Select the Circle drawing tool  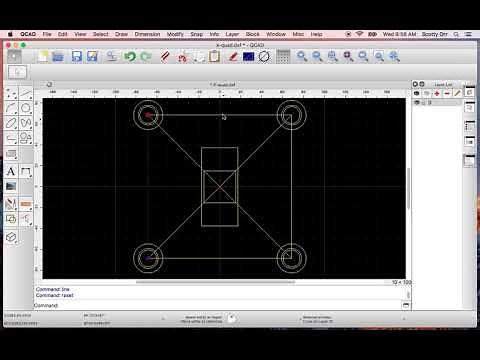pos(26,108)
